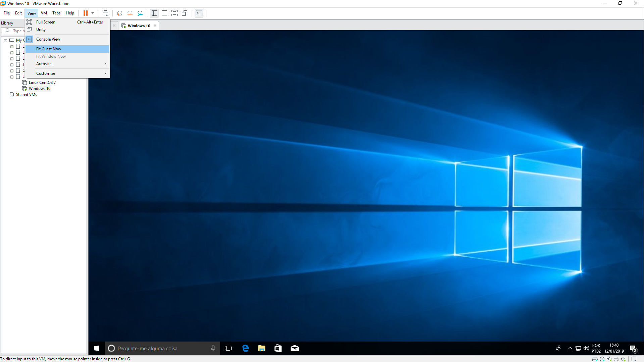Toggle the library sidebar toolbar button
This screenshot has height=362, width=644.
click(154, 13)
